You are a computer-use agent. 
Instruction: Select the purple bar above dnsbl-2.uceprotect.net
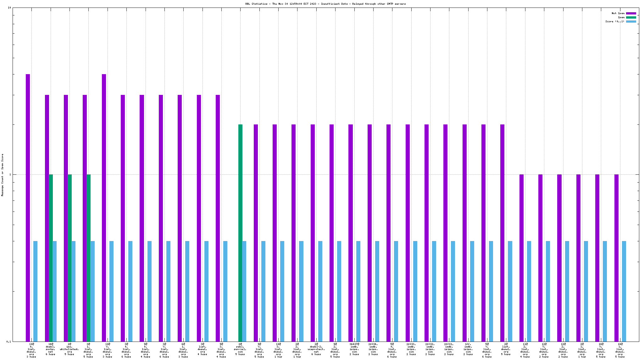coord(313,233)
